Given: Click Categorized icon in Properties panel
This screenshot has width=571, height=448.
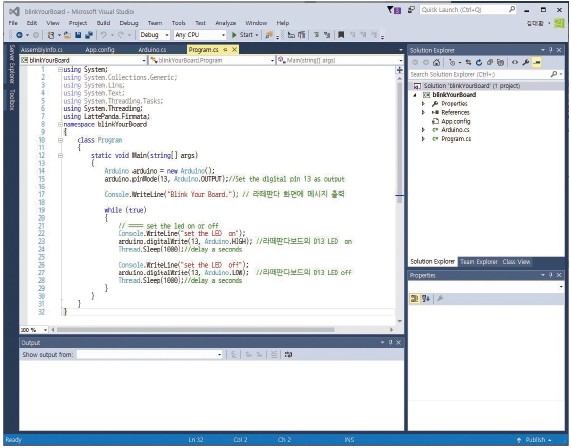Looking at the screenshot, I should pos(414,299).
